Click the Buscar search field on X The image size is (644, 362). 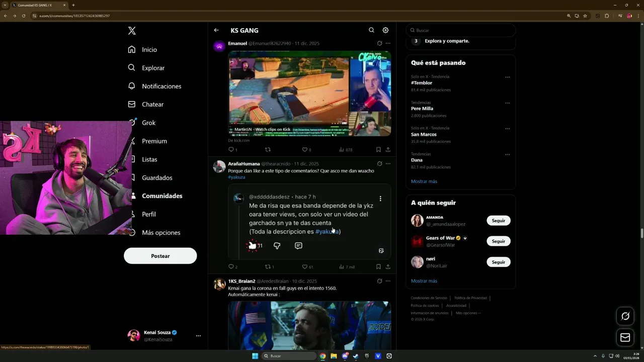(x=461, y=30)
